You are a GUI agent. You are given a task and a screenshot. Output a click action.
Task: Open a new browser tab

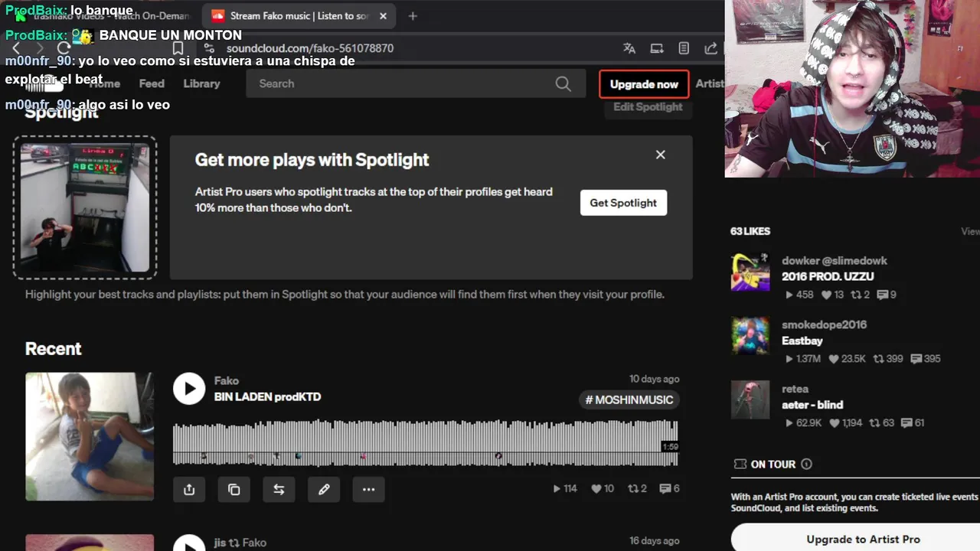pyautogui.click(x=413, y=16)
